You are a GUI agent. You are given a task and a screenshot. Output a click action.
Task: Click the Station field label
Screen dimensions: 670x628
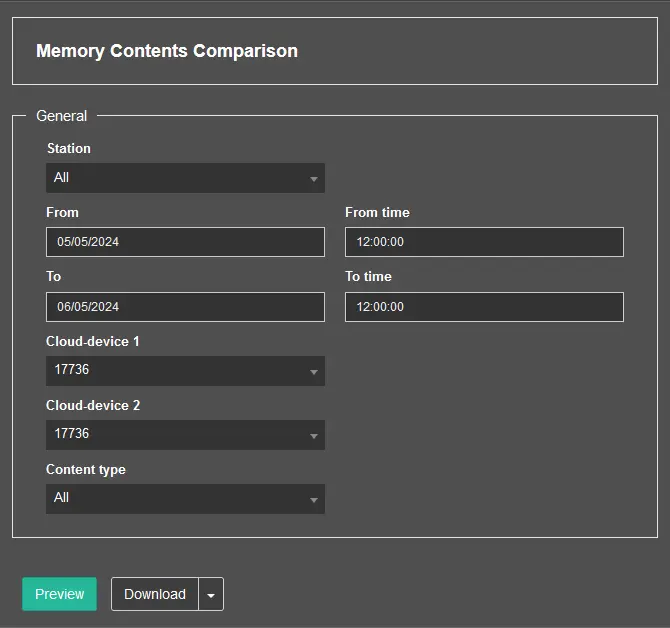click(69, 148)
